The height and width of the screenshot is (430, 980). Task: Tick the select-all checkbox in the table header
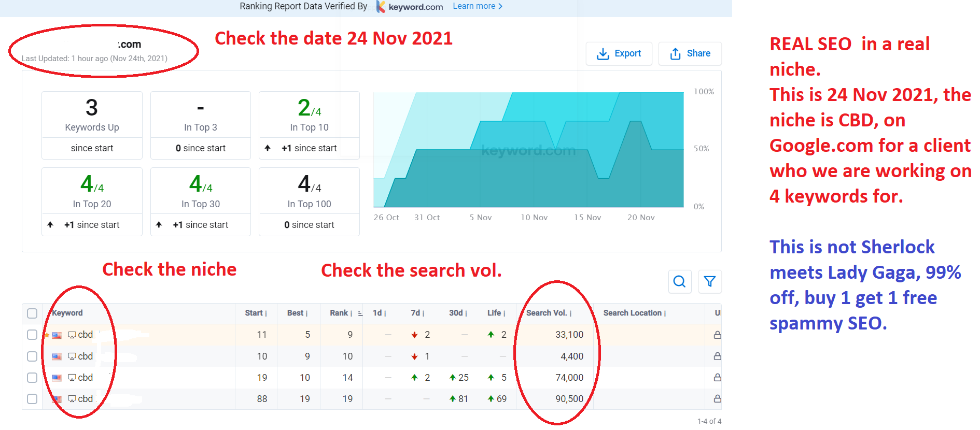32,313
